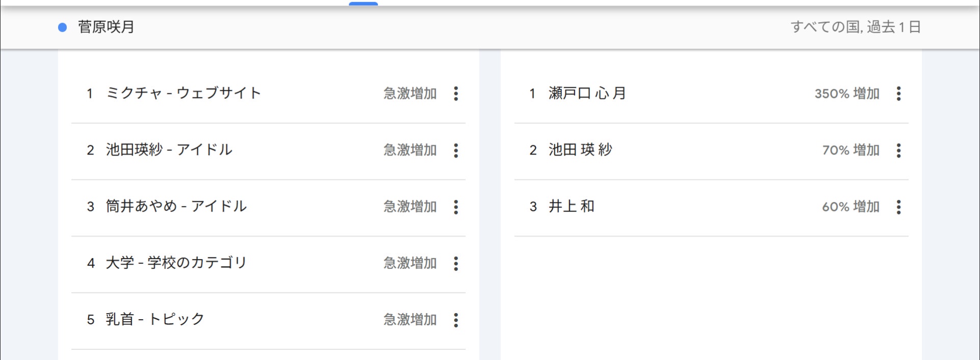
Task: Open more options for 大学 topic row
Action: pyautogui.click(x=456, y=263)
